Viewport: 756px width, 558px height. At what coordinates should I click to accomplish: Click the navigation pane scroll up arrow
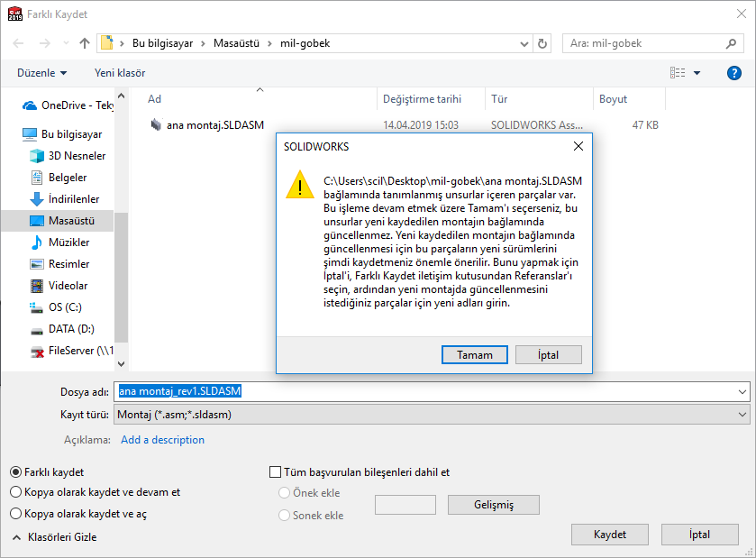point(122,96)
